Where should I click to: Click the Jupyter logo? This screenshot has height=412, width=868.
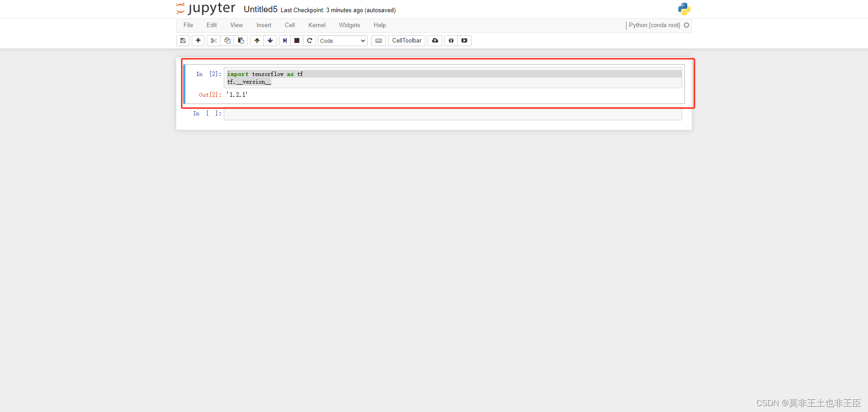click(x=206, y=9)
